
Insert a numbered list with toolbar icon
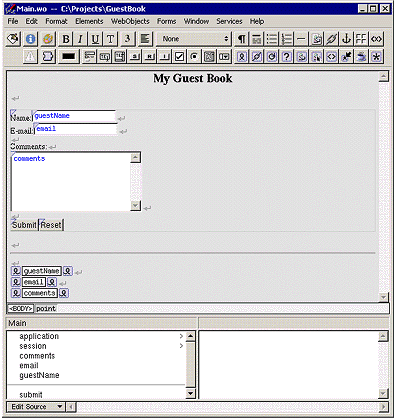coord(286,39)
